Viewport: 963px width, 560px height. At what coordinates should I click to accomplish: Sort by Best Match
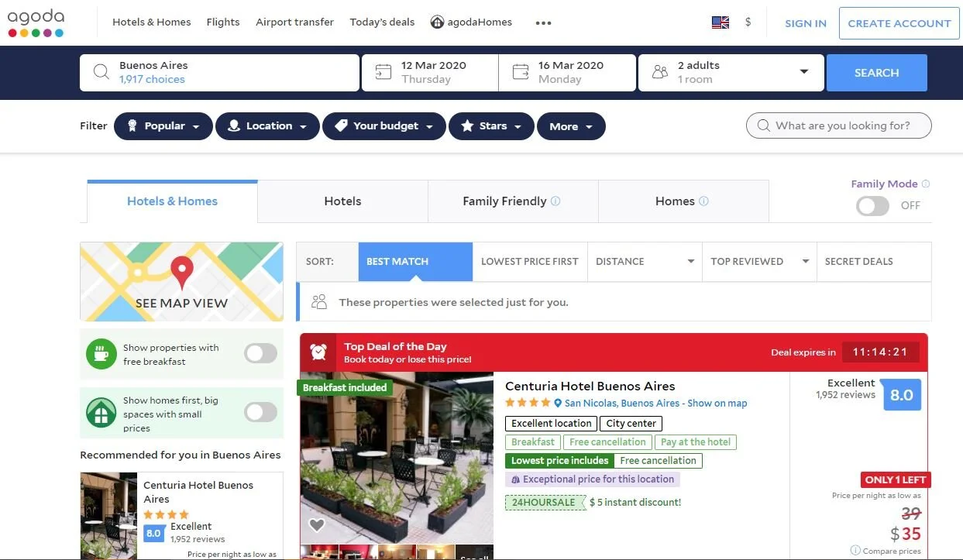click(x=415, y=262)
